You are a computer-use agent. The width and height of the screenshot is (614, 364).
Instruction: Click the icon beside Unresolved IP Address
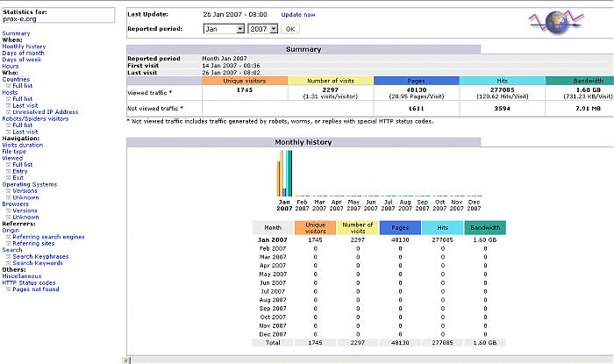click(9, 112)
